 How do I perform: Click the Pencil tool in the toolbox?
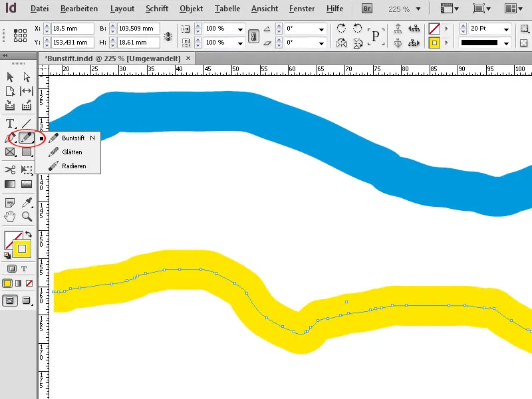click(27, 138)
